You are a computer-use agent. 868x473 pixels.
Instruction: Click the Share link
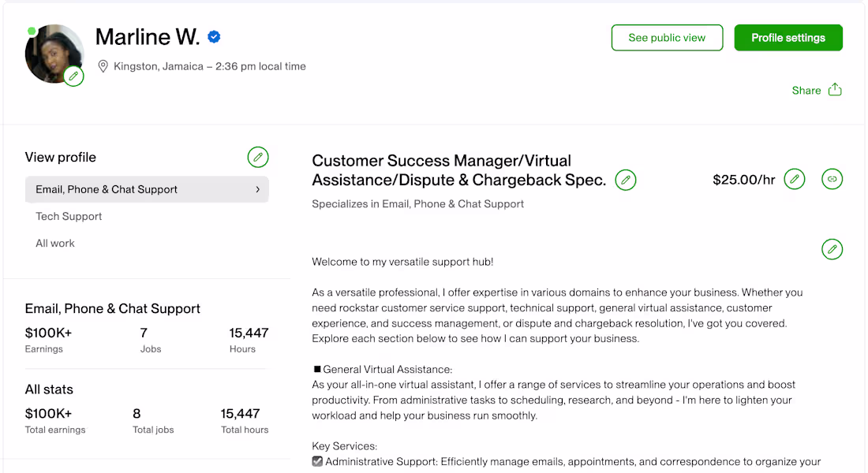(x=806, y=91)
